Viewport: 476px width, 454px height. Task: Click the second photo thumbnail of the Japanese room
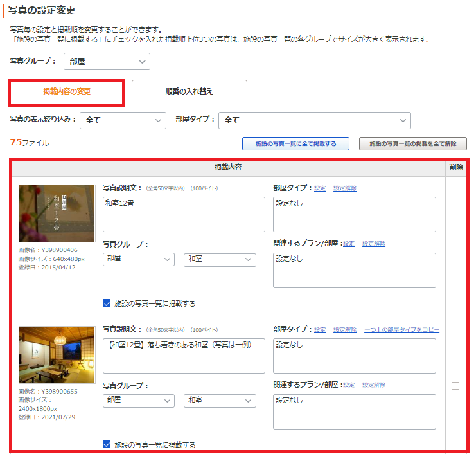[57, 355]
